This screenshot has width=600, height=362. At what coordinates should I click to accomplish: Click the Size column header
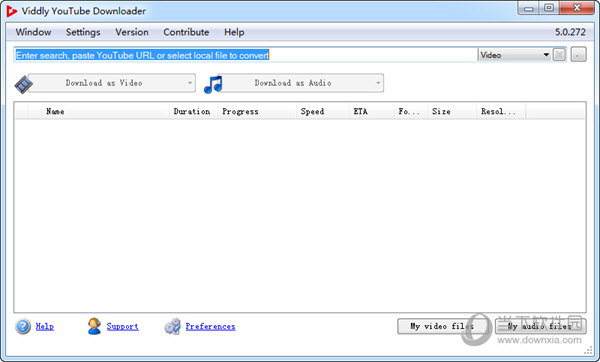click(452, 111)
